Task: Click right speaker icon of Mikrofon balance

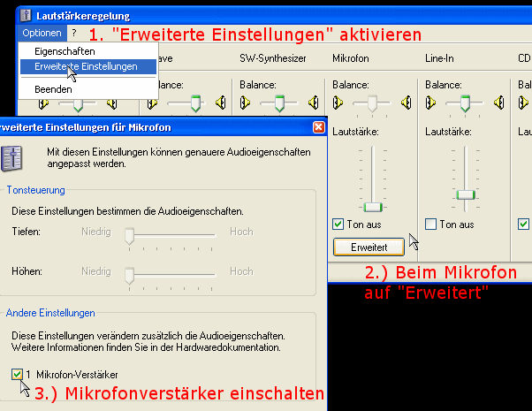Action: [407, 103]
